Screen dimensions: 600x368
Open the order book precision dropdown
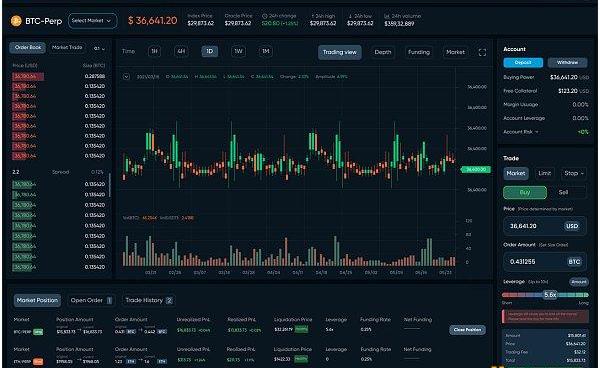(x=99, y=49)
